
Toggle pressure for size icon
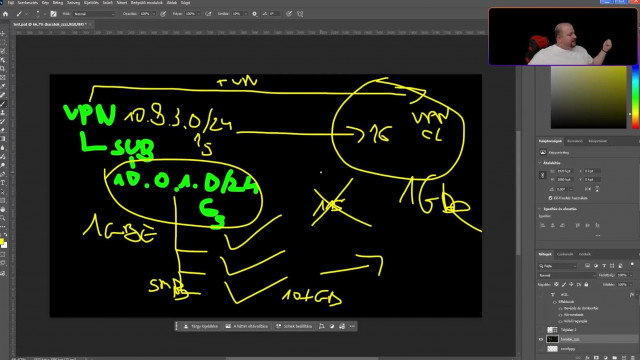(289, 13)
